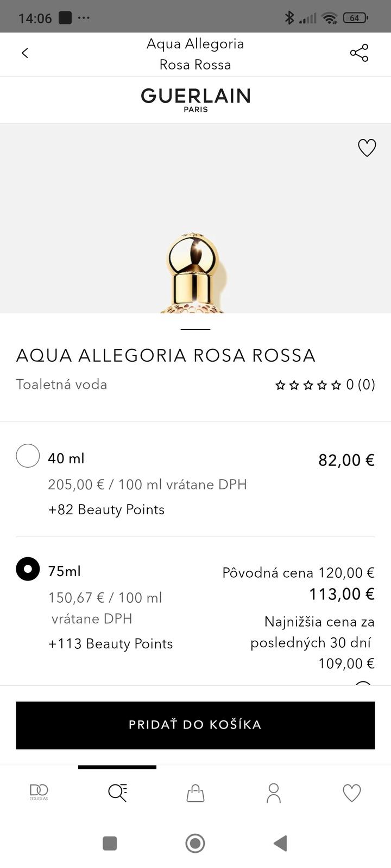This screenshot has width=391, height=868.
Task: Tap the back arrow icon
Action: pos(24,53)
